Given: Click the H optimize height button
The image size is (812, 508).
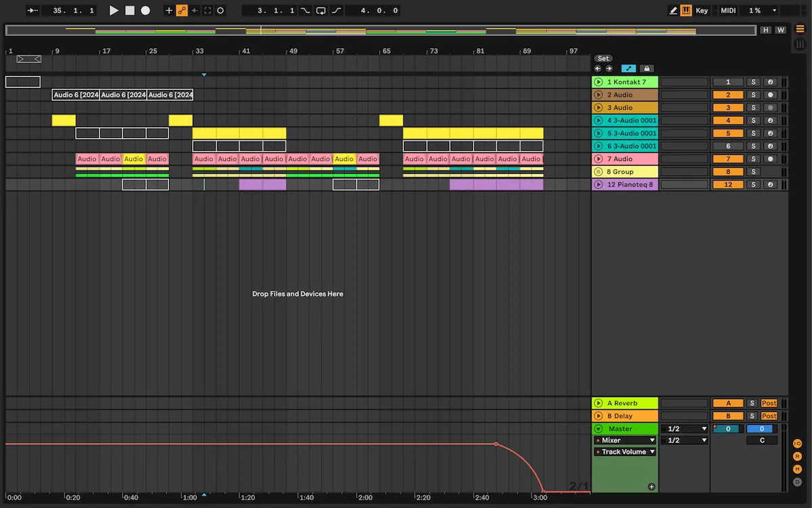Looking at the screenshot, I should coord(766,30).
